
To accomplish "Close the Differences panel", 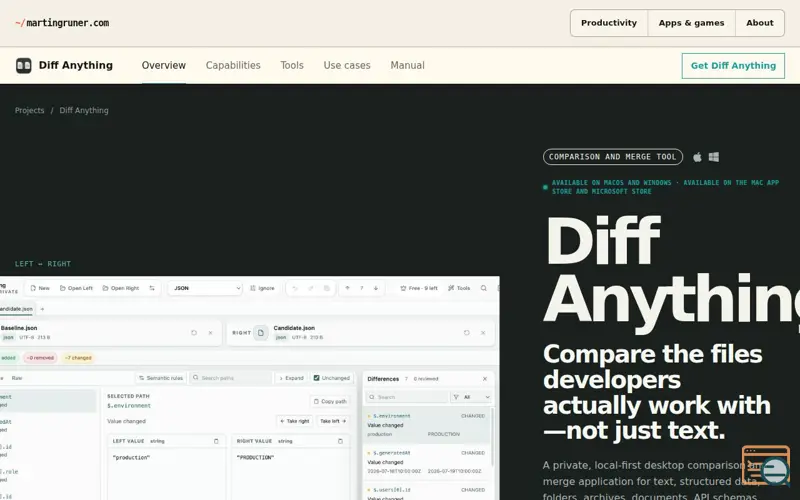I will pyautogui.click(x=485, y=379).
